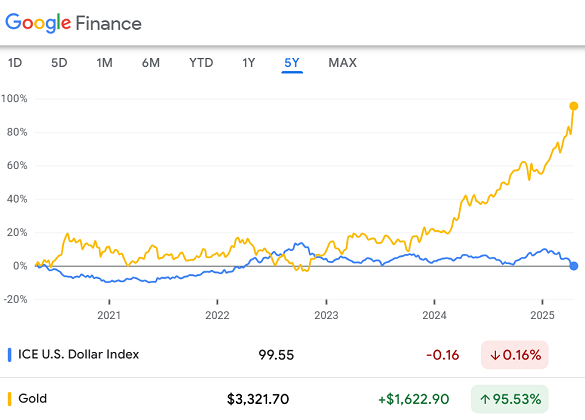585x420 pixels.
Task: Click the 2025 x-axis label
Action: 542,315
